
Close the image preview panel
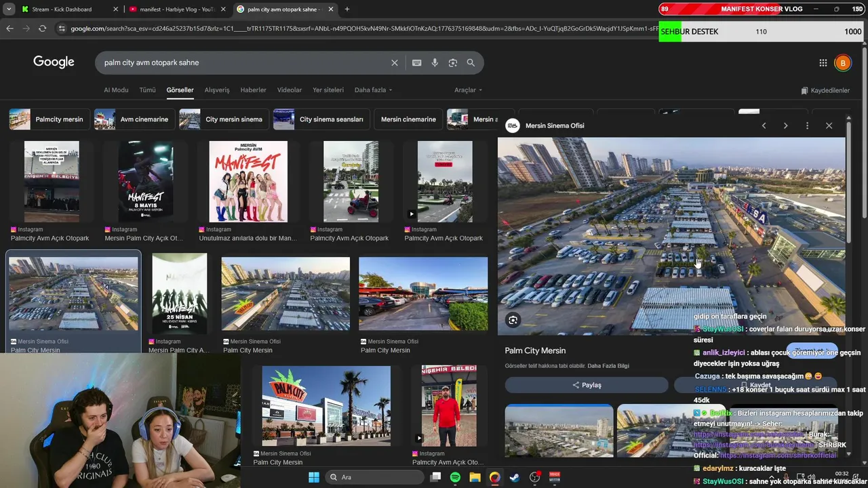(x=829, y=125)
